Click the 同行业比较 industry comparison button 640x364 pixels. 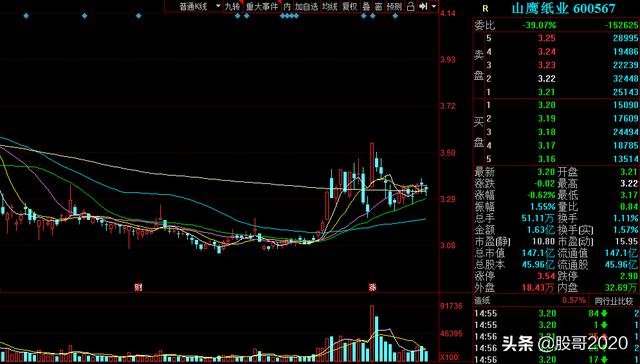(x=614, y=301)
